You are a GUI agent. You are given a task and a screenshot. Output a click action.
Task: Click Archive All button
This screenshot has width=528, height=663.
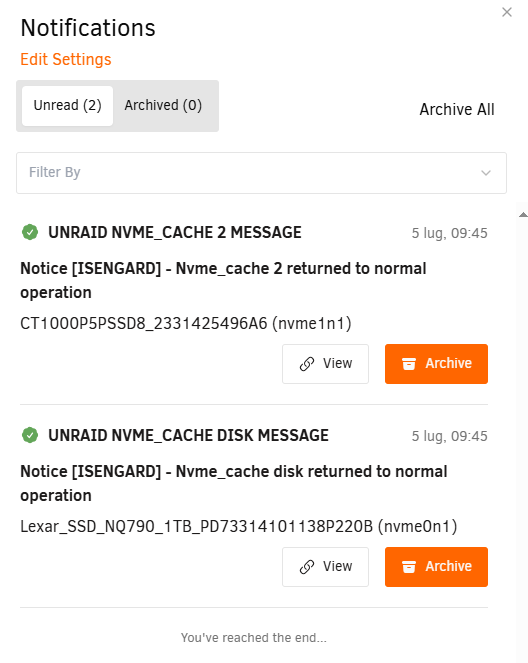coord(457,110)
